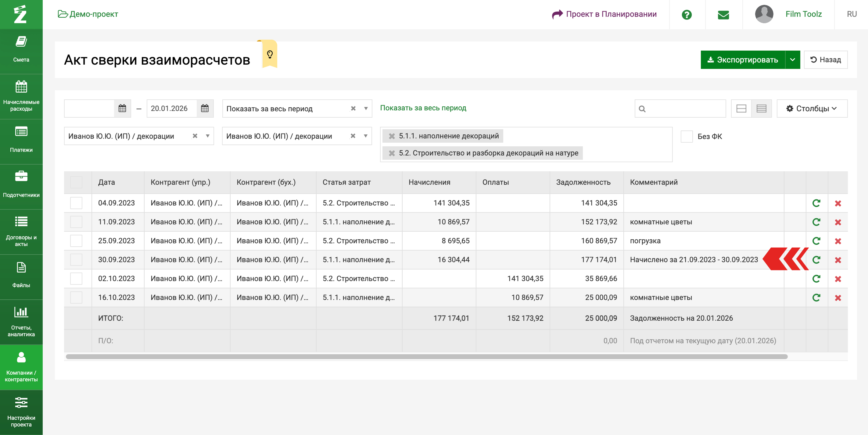Click the horizontal table scrollbar

[x=426, y=357]
